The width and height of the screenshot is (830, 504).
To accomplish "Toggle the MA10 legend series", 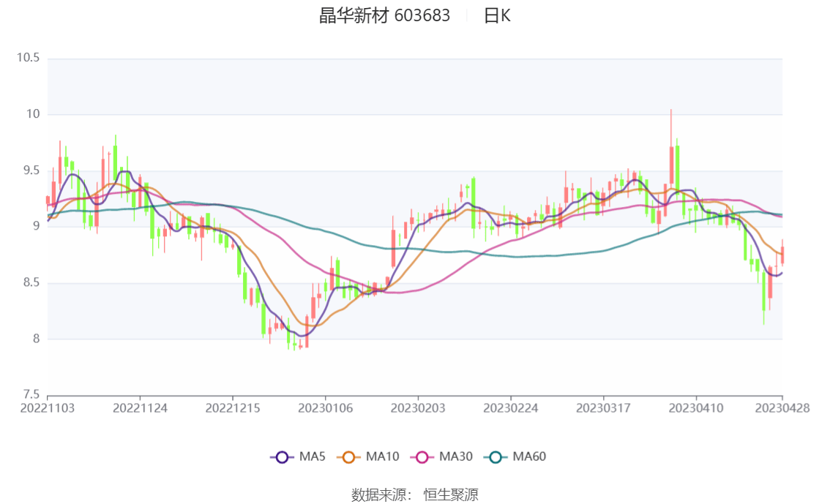I will [368, 456].
